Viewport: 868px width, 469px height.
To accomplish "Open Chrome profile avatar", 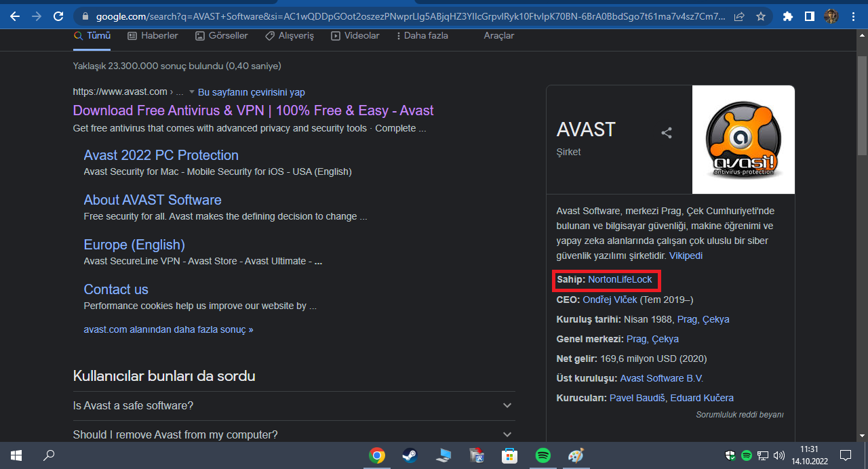I will (x=831, y=16).
